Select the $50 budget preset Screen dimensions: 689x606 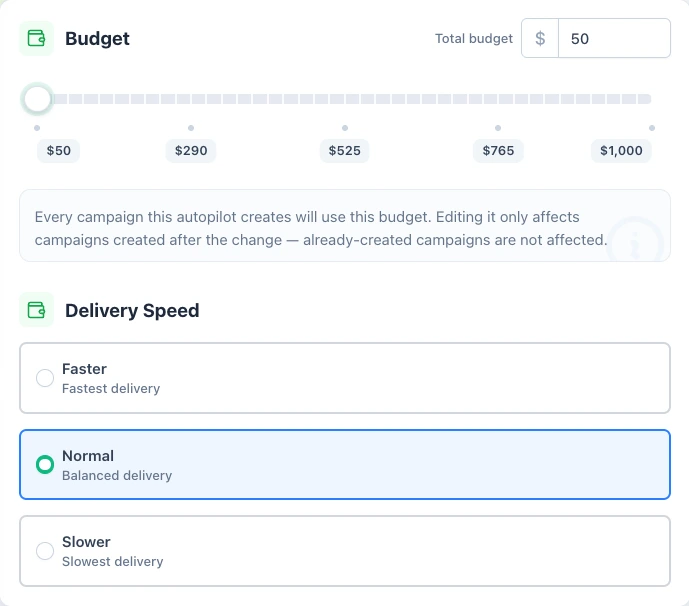[x=58, y=151]
